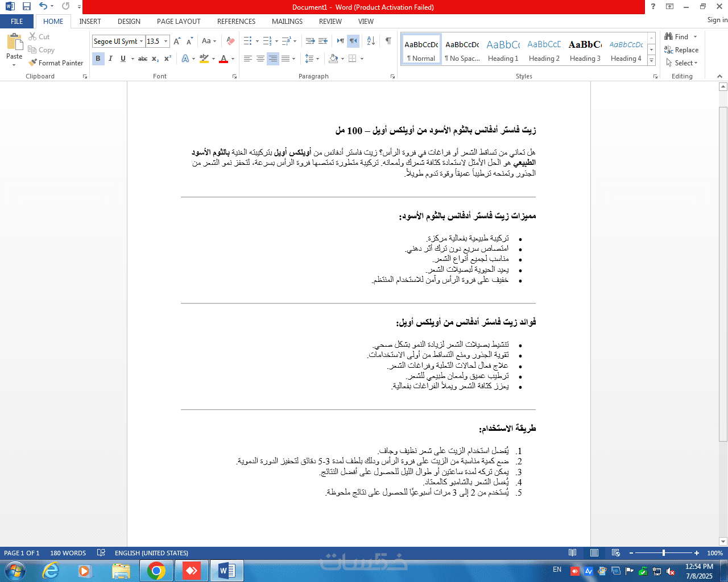
Task: Click the Sort A-Z icon
Action: [371, 41]
